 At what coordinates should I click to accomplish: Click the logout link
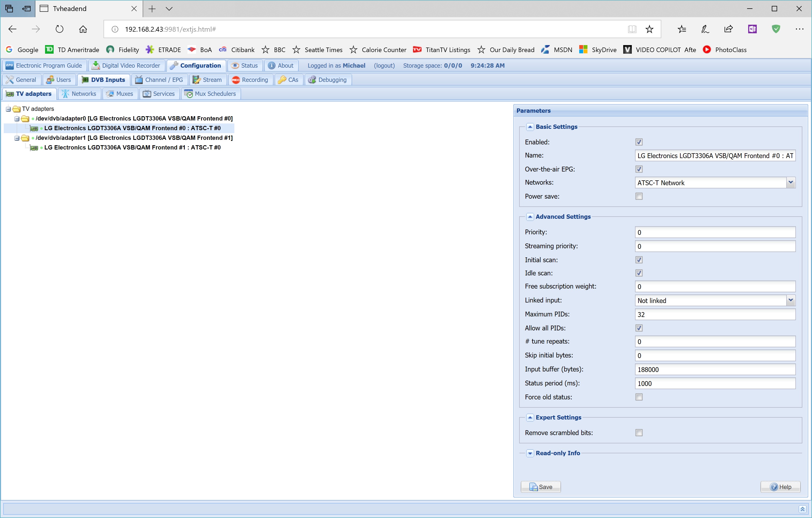[384, 65]
